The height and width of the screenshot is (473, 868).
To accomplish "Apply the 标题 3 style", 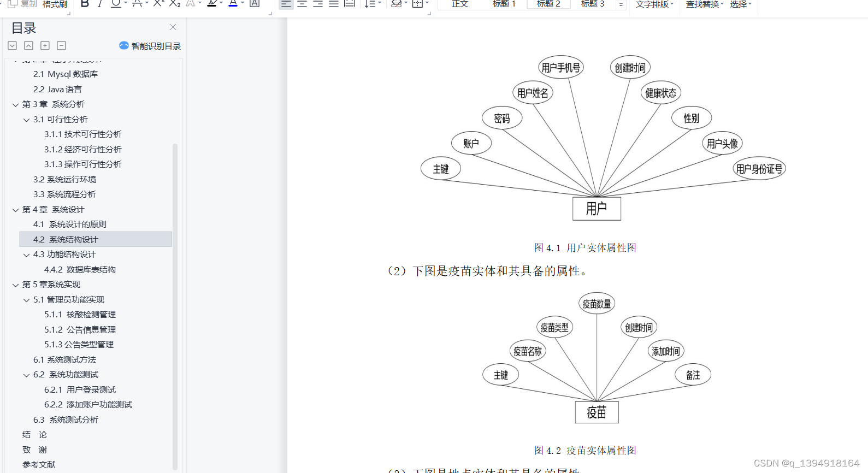I will click(593, 4).
